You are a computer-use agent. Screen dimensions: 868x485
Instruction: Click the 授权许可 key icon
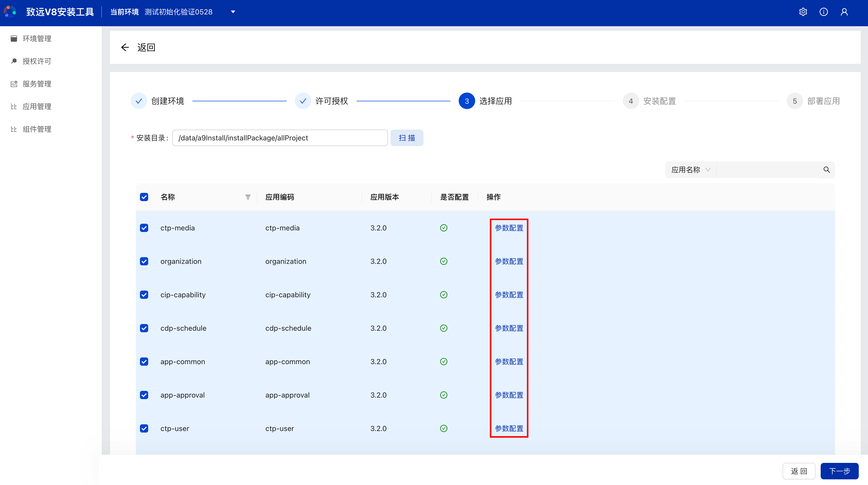pyautogui.click(x=14, y=61)
